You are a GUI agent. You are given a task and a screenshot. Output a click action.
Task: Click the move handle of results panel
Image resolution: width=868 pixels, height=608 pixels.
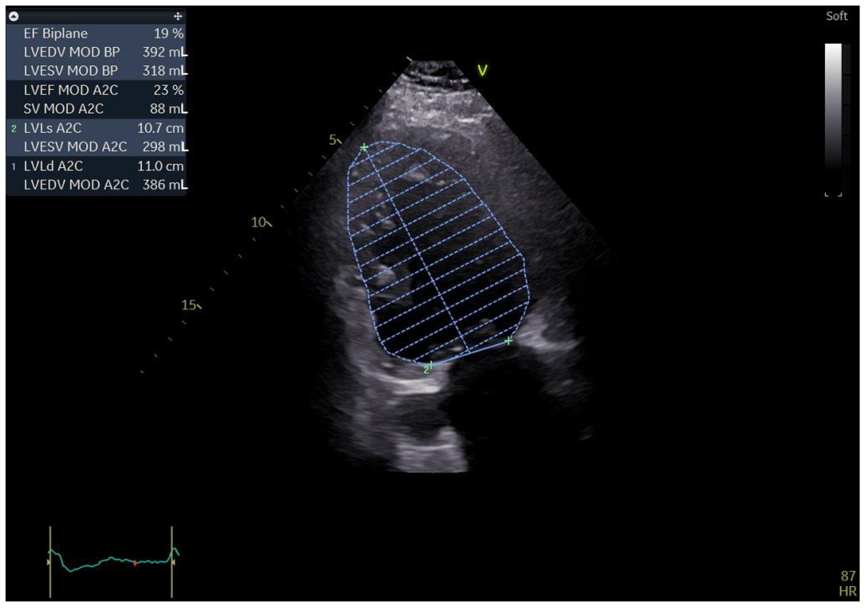coord(178,16)
